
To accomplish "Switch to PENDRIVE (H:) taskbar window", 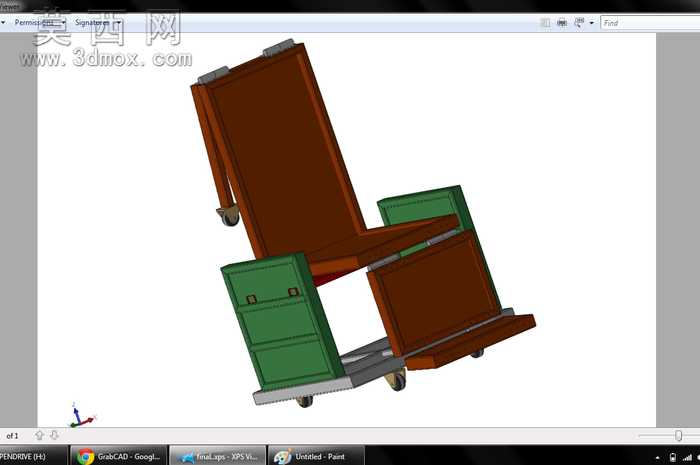I will [x=34, y=457].
